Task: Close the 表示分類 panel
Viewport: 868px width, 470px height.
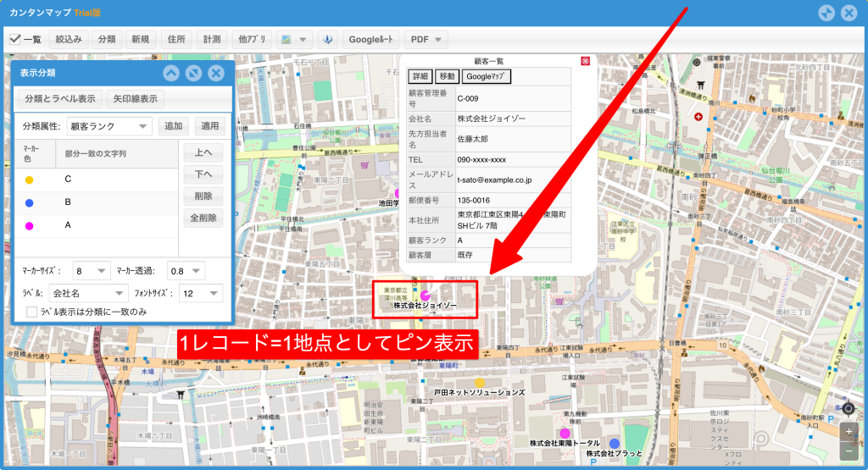Action: 216,73
